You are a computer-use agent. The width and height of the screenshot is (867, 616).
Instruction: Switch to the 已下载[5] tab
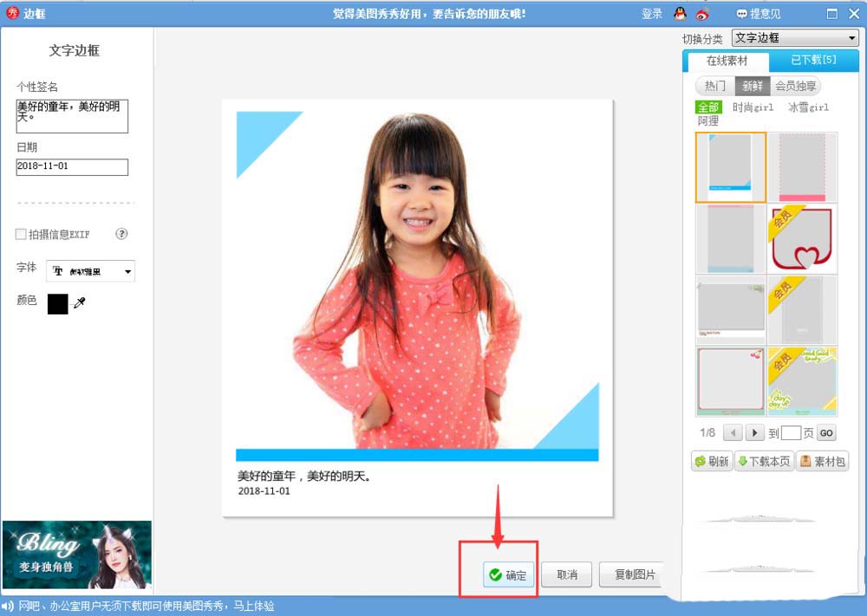pyautogui.click(x=813, y=61)
